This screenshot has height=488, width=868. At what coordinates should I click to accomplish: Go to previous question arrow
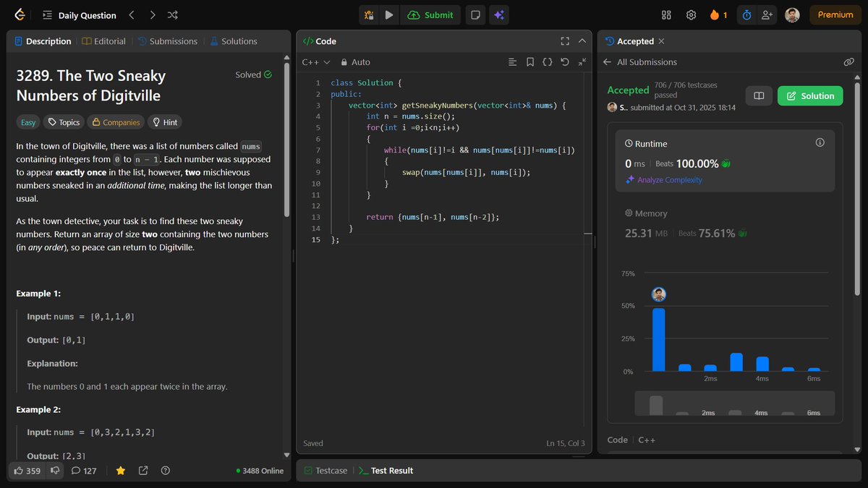131,14
